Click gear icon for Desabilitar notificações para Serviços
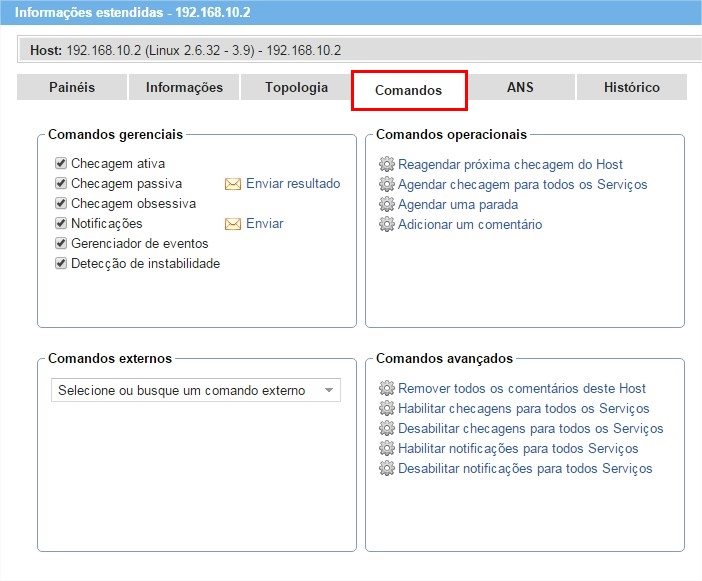 pyautogui.click(x=386, y=468)
